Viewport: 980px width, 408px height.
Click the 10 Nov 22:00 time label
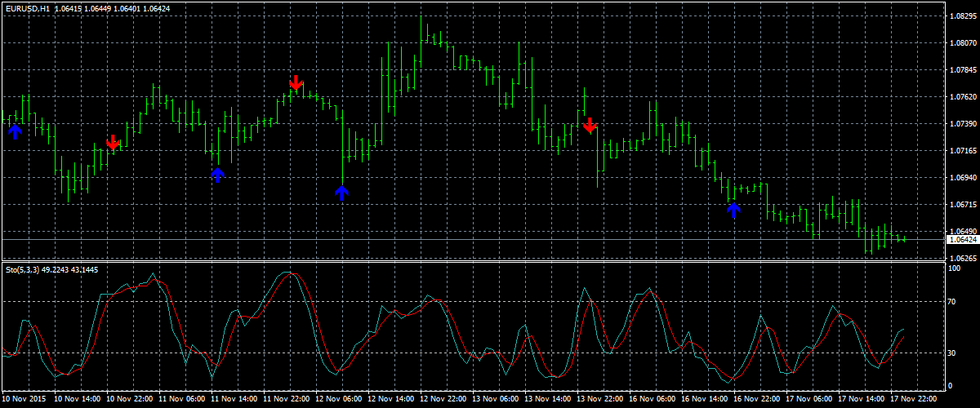click(x=130, y=399)
